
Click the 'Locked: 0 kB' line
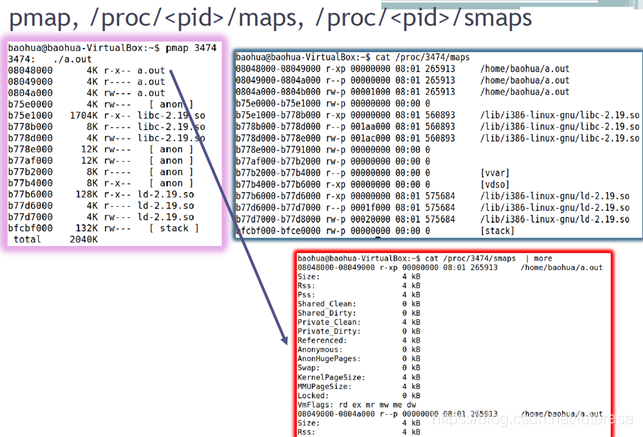point(359,396)
